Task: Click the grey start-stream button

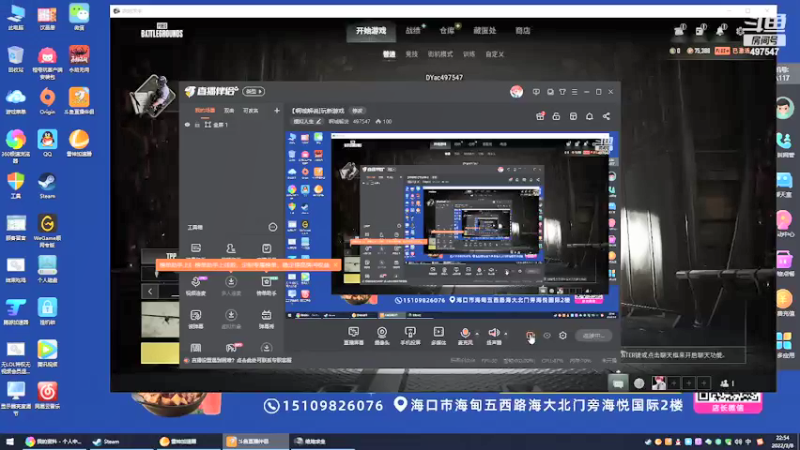Action: [593, 336]
